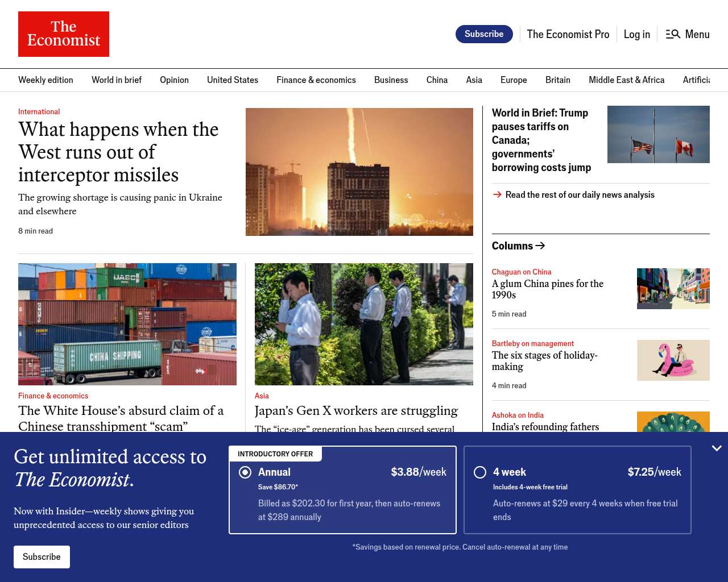Screen dimensions: 728x582
Task: Open the Ashoka on India column label
Action: 518,415
